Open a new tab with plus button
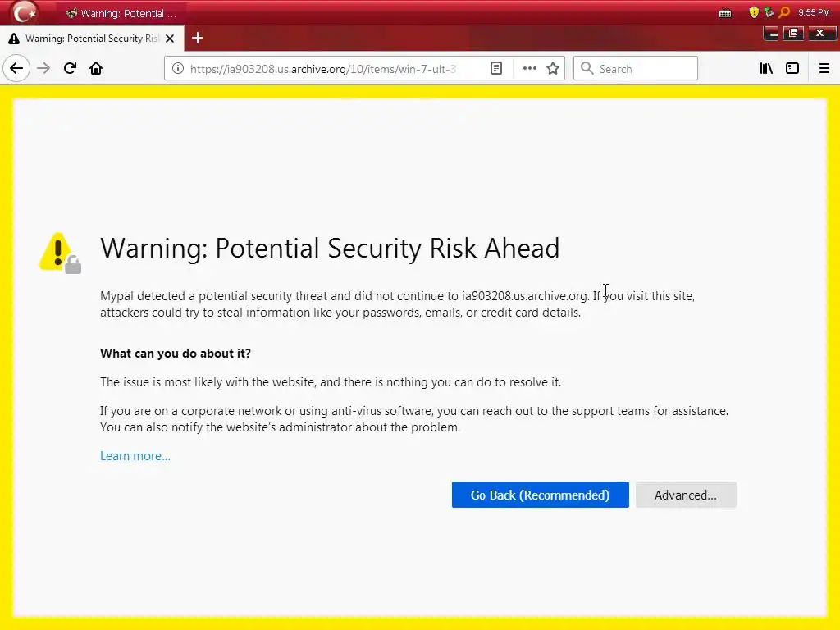840x630 pixels. [198, 38]
